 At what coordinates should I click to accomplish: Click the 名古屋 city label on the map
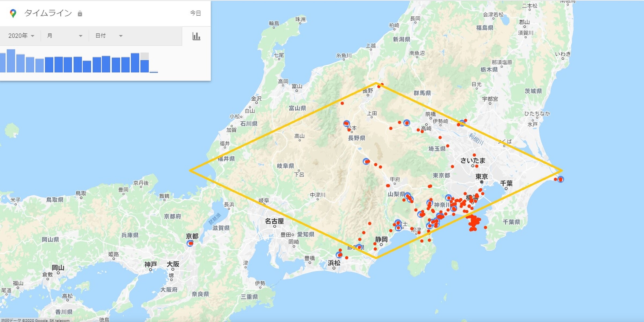274,221
